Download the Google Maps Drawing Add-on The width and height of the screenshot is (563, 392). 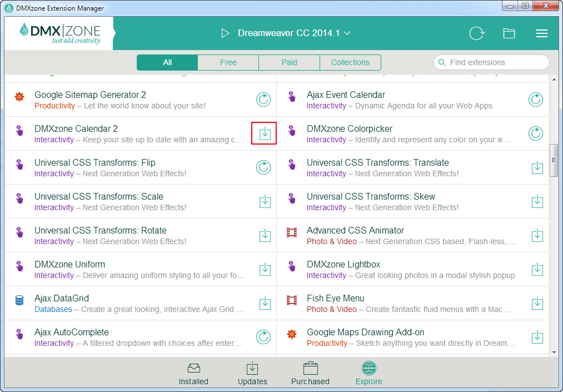point(537,337)
